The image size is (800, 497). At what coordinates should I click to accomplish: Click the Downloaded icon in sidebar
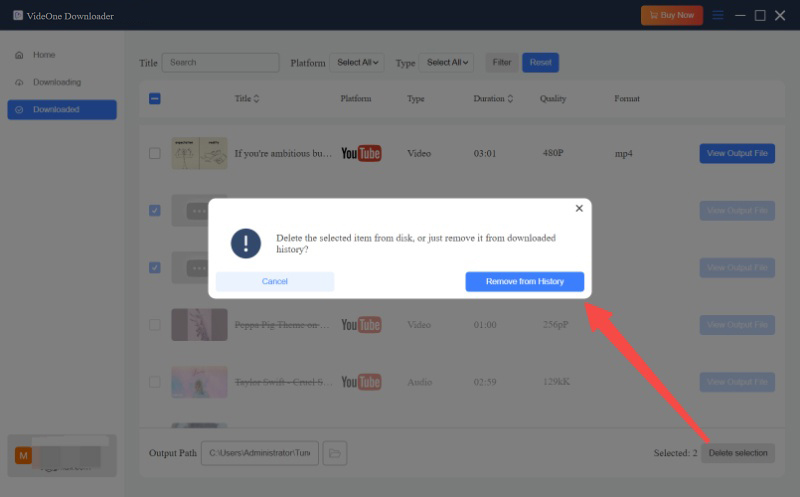[x=19, y=110]
